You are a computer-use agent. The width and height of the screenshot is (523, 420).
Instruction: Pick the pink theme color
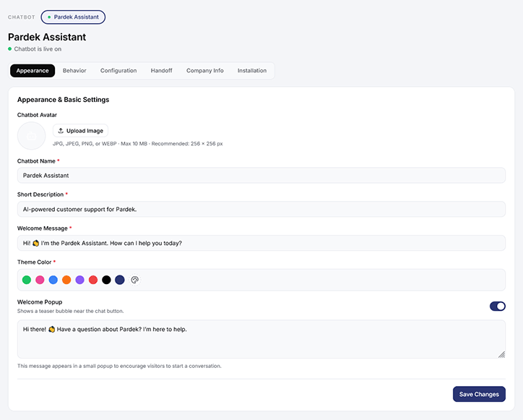click(x=40, y=280)
